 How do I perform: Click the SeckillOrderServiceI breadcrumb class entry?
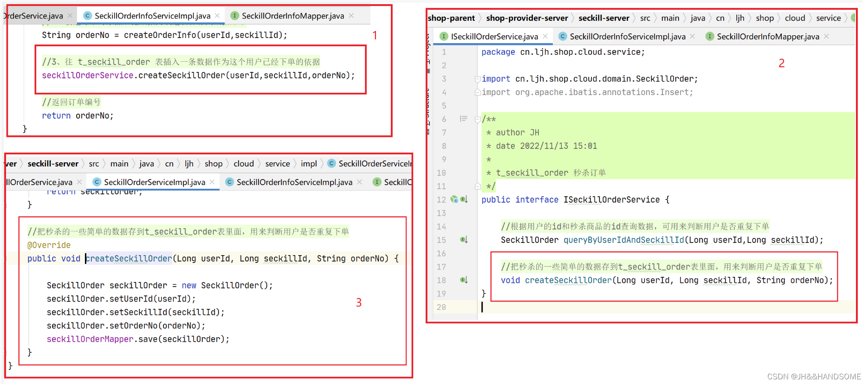click(370, 164)
